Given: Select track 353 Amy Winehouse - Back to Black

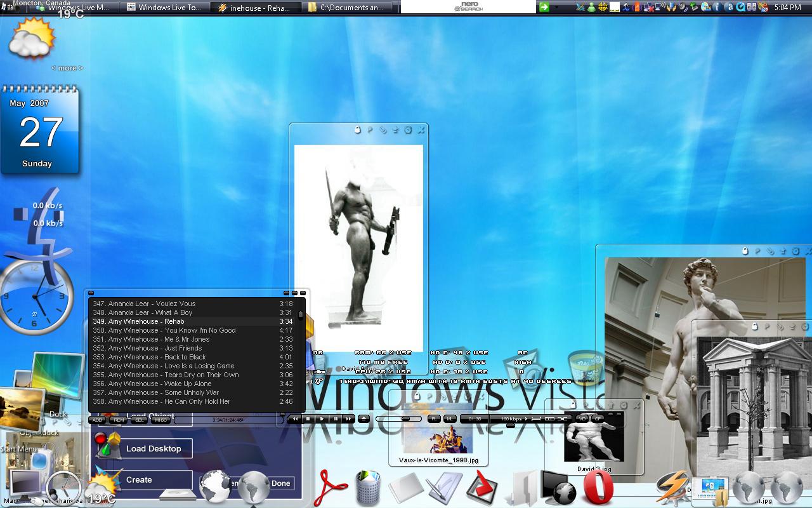Looking at the screenshot, I should 193,357.
